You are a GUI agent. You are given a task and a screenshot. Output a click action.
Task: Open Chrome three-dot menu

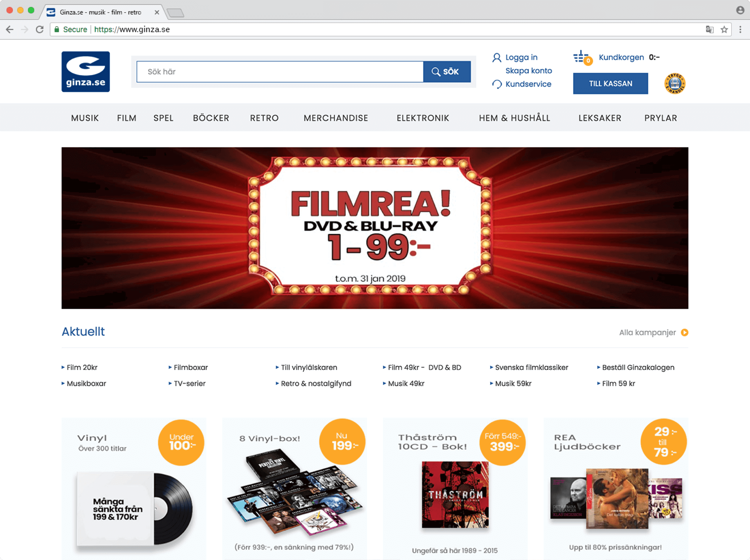coord(740,29)
